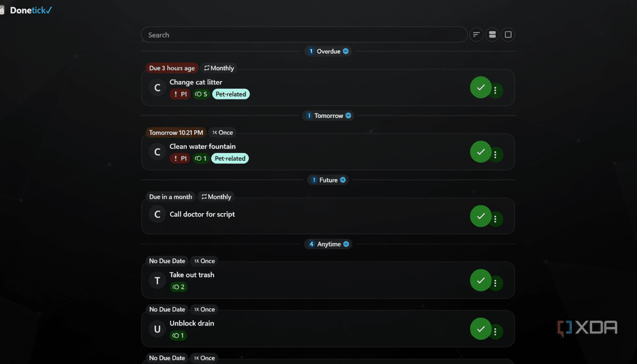
Task: Mark Change cat litter as complete
Action: pyautogui.click(x=480, y=87)
